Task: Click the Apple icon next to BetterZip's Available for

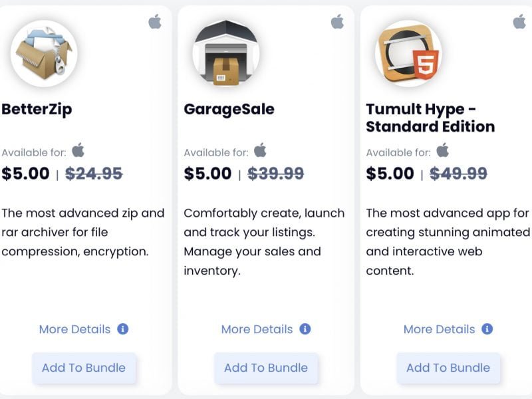Action: click(78, 151)
